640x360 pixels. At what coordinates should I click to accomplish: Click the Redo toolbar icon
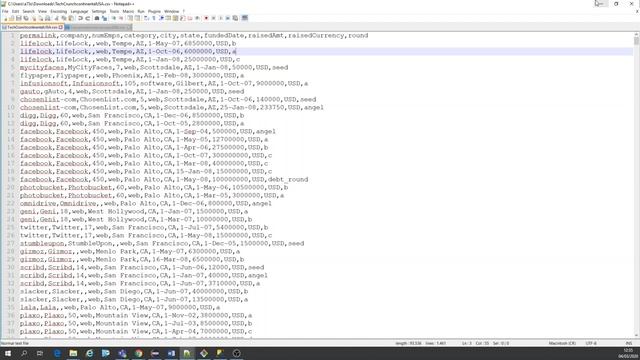[x=87, y=18]
